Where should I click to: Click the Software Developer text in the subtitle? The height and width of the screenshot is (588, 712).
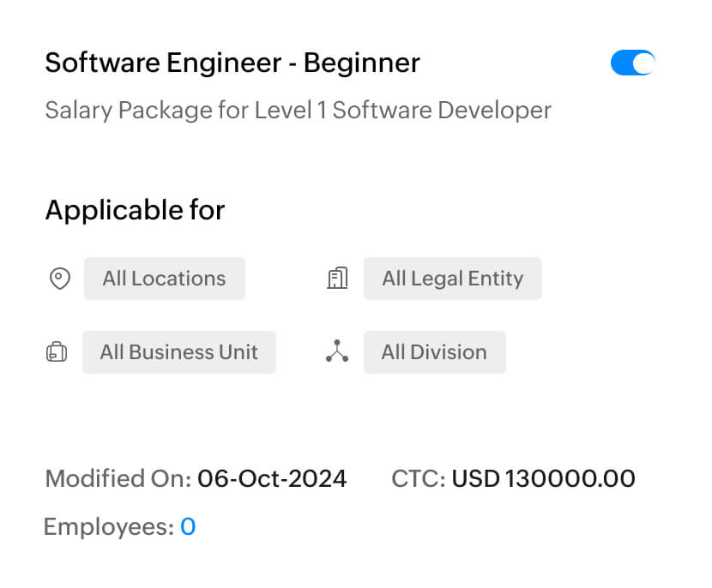point(442,111)
